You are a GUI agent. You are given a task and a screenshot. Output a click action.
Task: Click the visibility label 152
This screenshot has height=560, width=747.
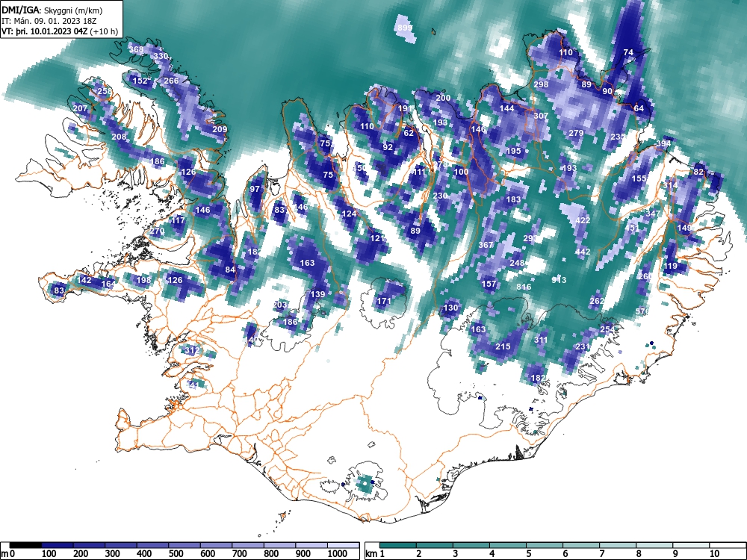point(140,81)
